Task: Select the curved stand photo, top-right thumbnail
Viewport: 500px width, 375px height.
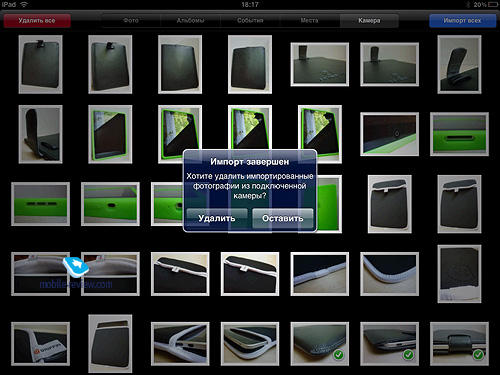Action: [x=459, y=64]
